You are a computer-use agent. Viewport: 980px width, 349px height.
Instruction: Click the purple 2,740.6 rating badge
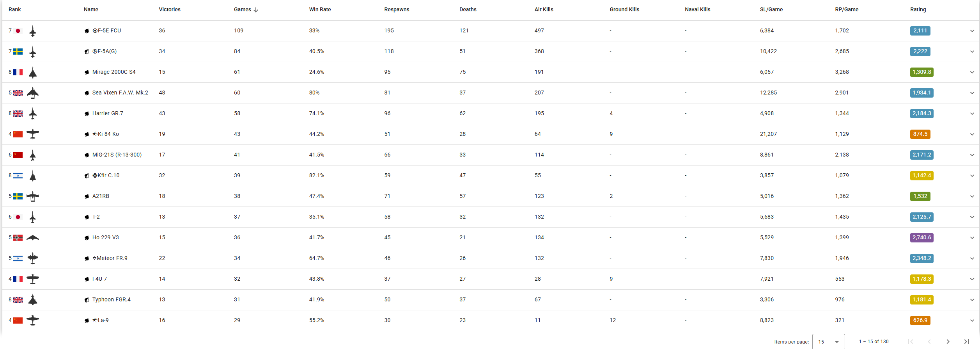922,238
